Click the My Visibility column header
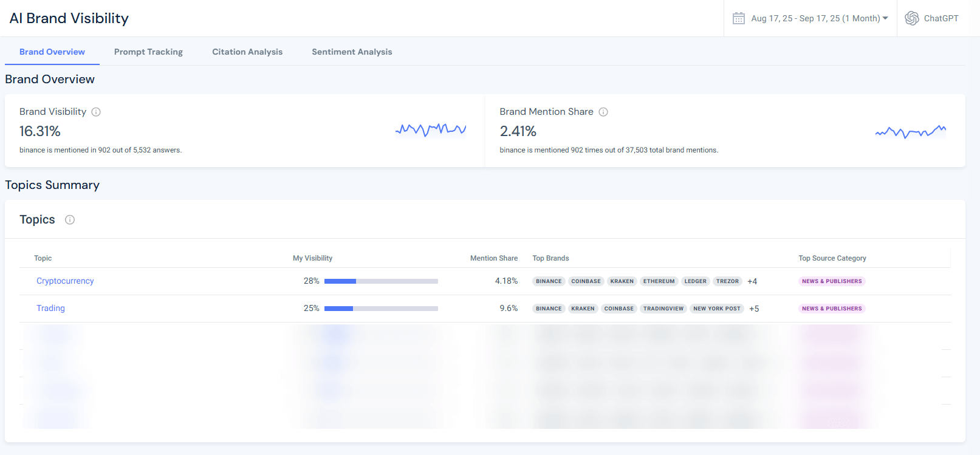The height and width of the screenshot is (455, 980). [312, 258]
